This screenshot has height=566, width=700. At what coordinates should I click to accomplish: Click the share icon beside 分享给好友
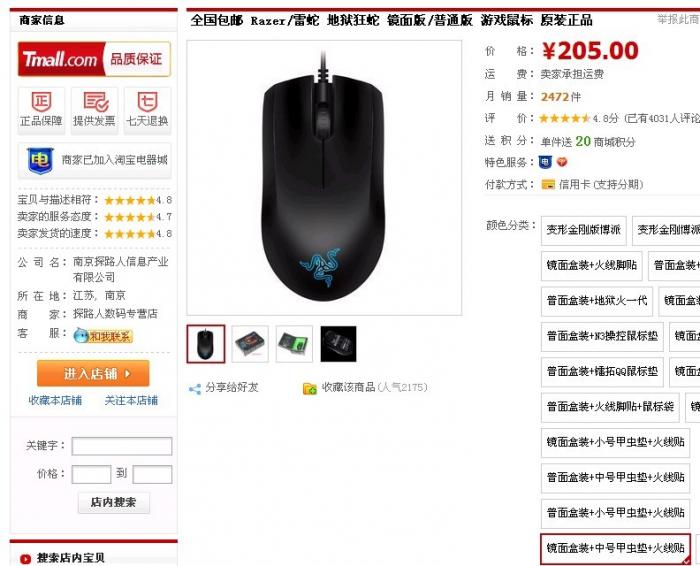click(195, 389)
